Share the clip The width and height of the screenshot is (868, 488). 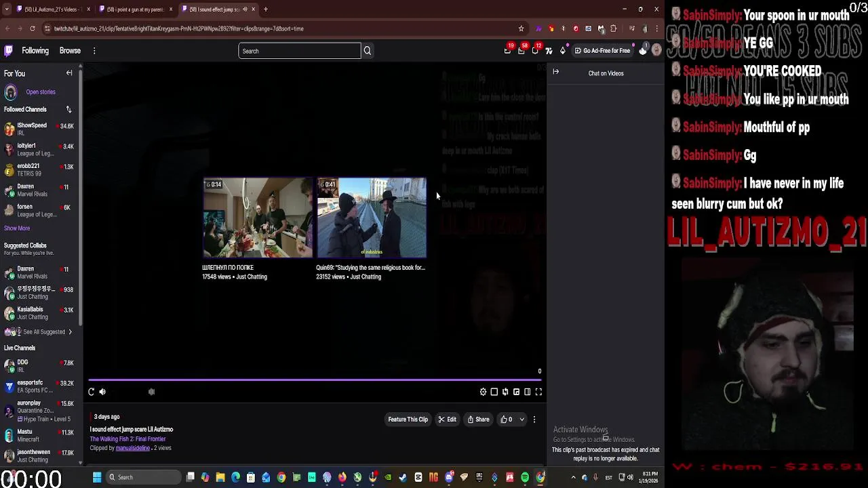pyautogui.click(x=478, y=420)
